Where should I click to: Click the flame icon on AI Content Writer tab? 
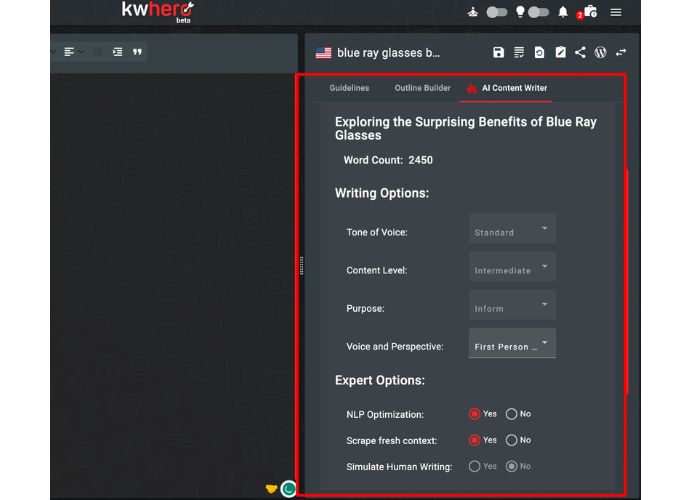[x=471, y=88]
